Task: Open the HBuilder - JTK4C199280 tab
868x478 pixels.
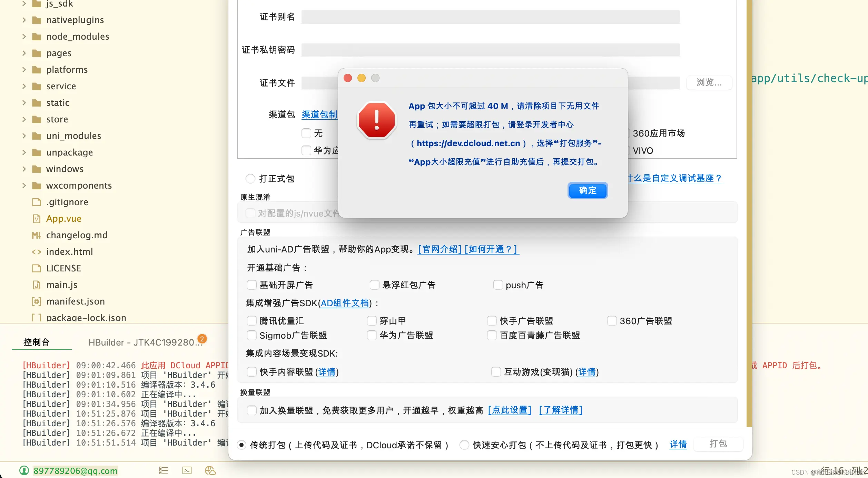Action: click(x=145, y=342)
